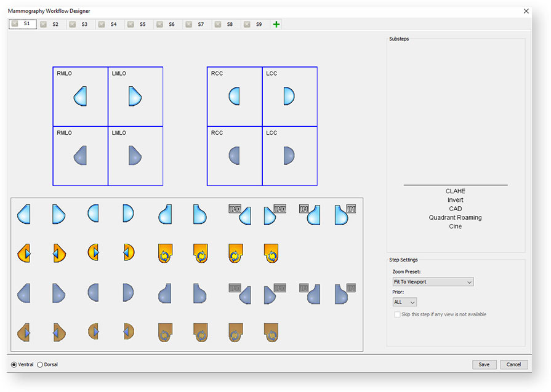Pick the first light-blue breast icon in the palette's top row
This screenshot has width=551, height=392.
point(24,214)
